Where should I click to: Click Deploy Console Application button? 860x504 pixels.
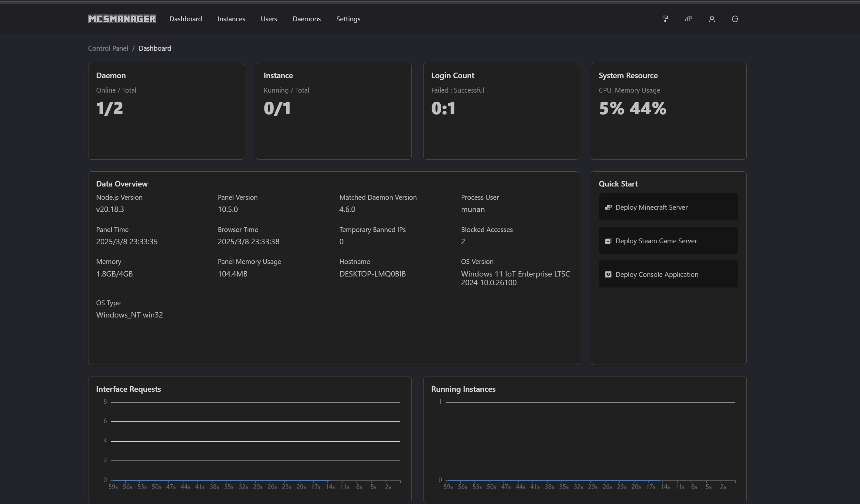(668, 274)
